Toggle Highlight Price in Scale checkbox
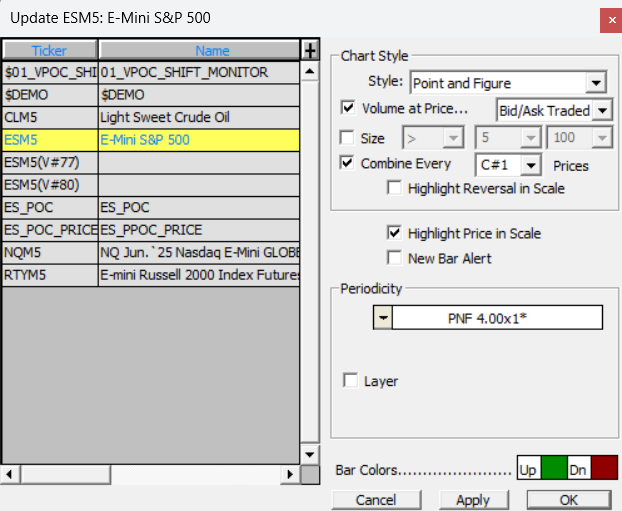This screenshot has width=622, height=511. (x=394, y=233)
